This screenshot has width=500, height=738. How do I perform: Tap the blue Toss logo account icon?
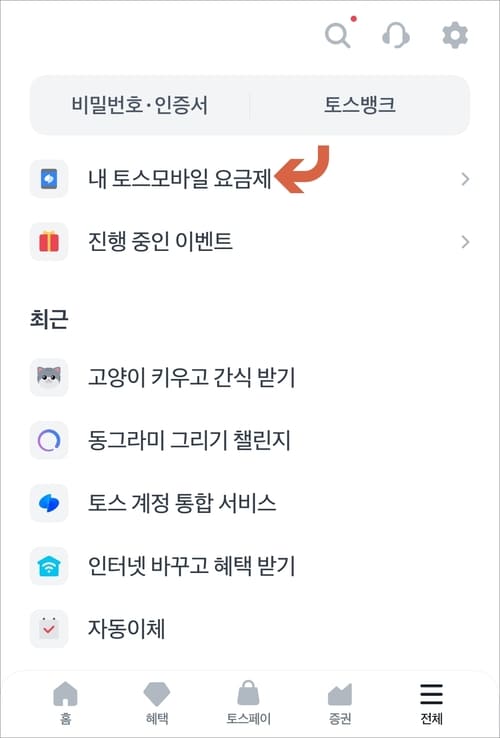click(x=49, y=503)
